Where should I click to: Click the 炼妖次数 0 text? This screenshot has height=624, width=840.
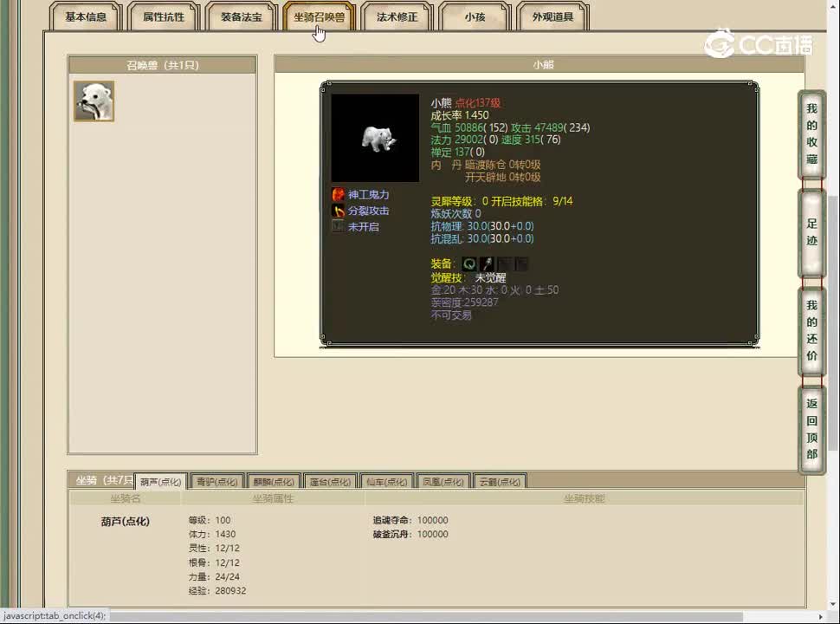[456, 213]
